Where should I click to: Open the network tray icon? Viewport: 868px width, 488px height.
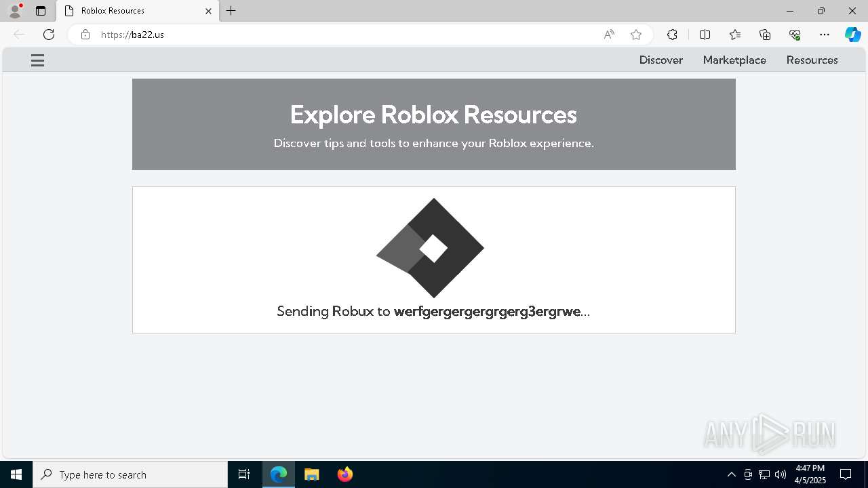[764, 474]
